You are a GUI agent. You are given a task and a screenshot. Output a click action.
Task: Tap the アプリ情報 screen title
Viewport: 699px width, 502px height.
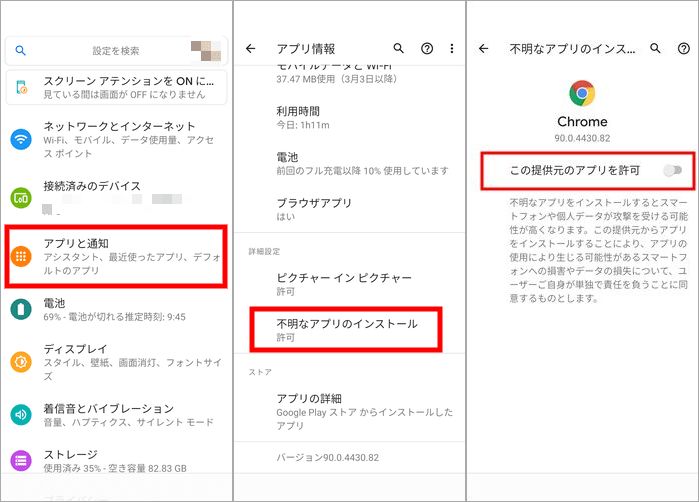(x=306, y=49)
